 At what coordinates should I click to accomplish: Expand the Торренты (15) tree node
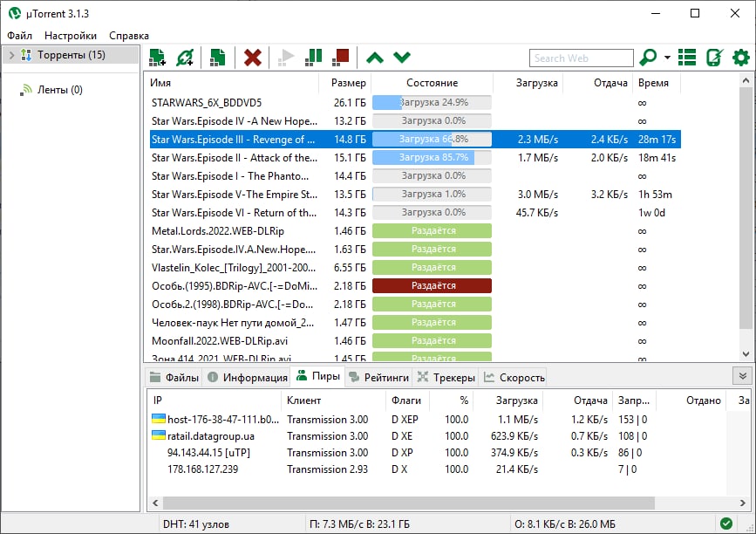[x=12, y=55]
